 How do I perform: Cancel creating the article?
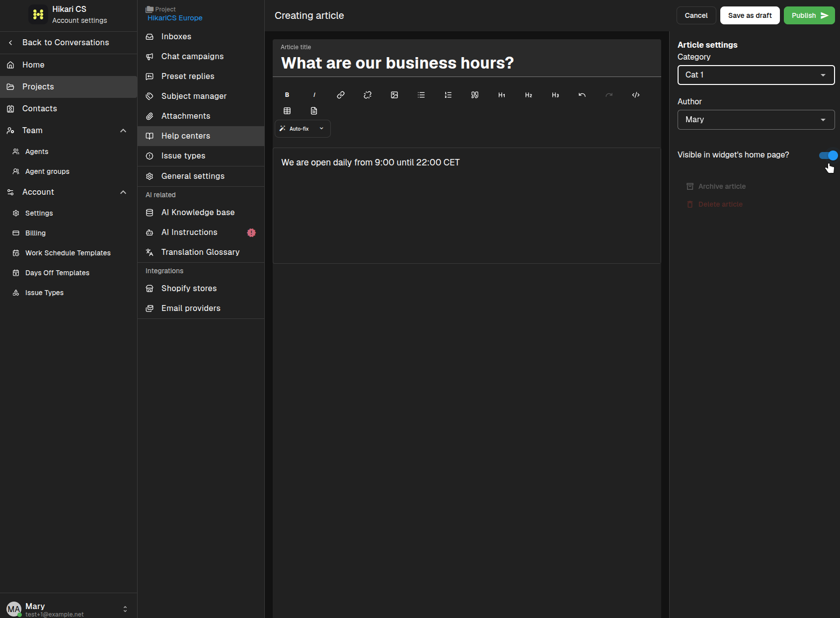pos(696,15)
